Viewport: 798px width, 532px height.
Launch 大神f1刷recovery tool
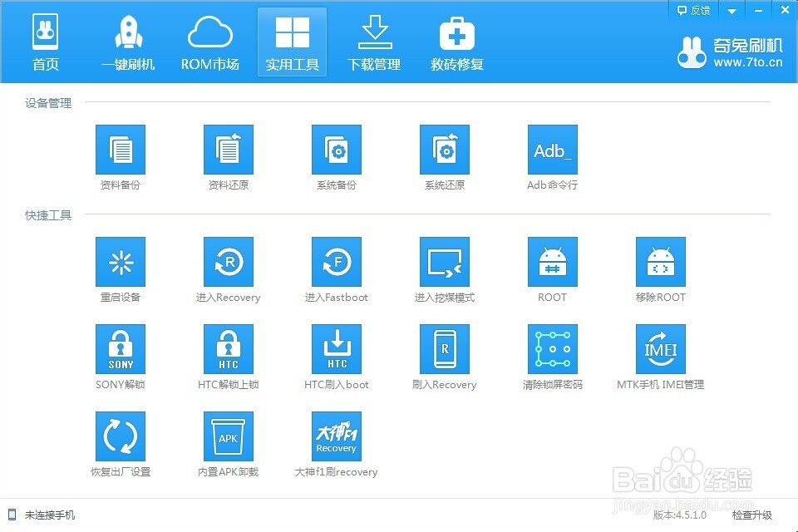pos(337,436)
